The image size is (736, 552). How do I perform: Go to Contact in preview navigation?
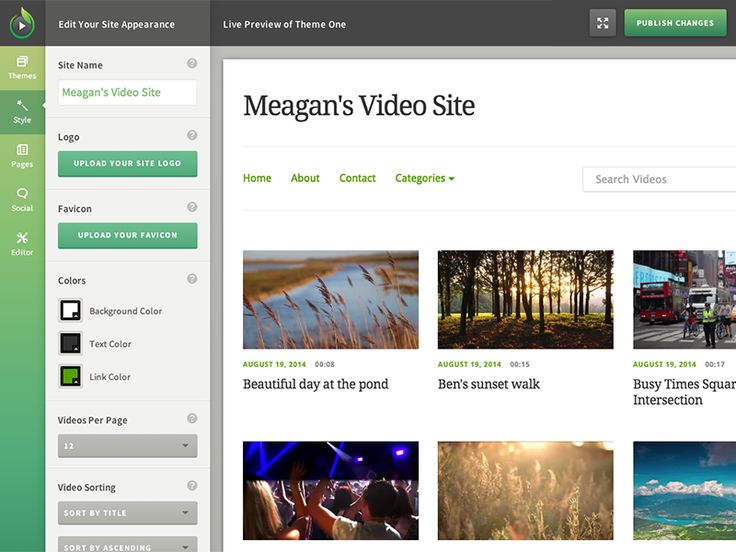click(358, 178)
